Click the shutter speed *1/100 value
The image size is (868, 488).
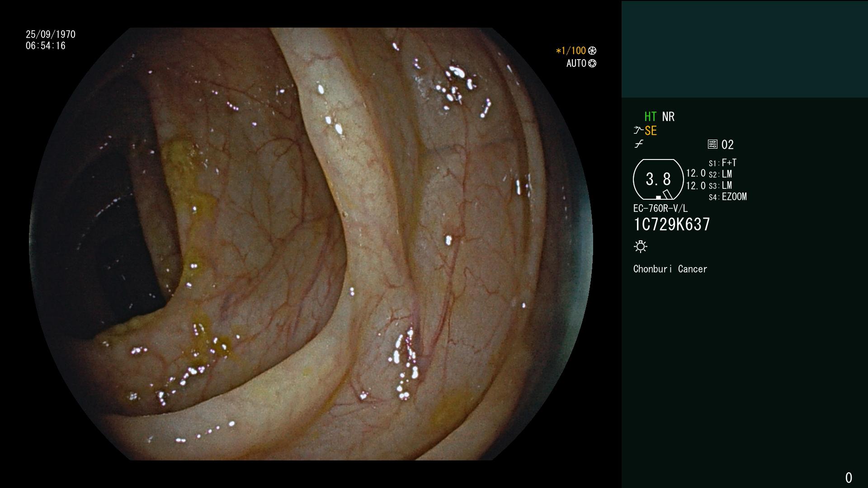pos(571,51)
